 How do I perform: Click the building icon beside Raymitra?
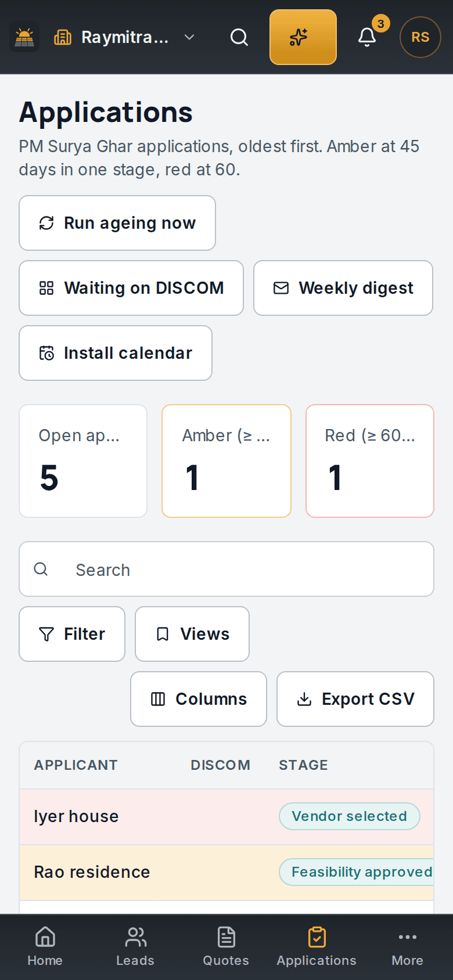63,37
